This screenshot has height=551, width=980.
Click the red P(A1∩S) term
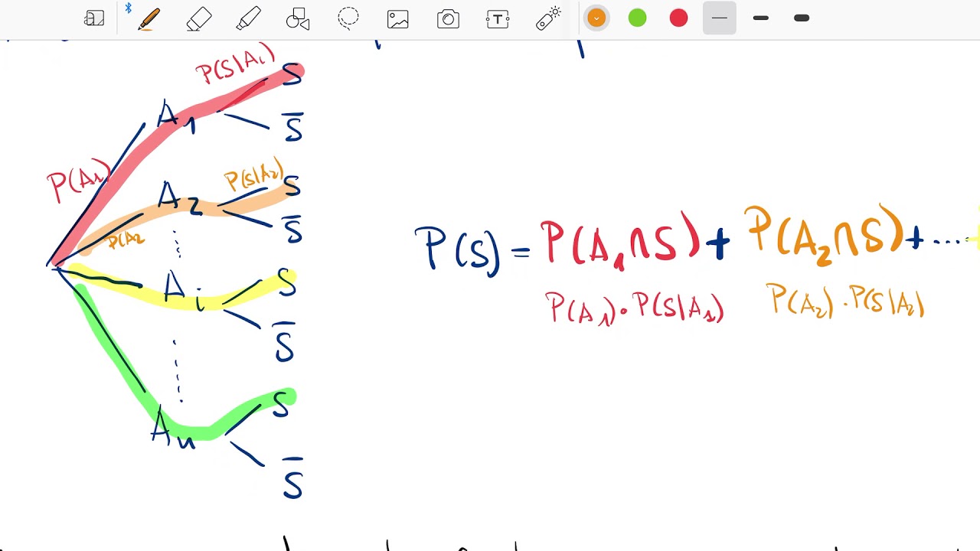click(619, 240)
